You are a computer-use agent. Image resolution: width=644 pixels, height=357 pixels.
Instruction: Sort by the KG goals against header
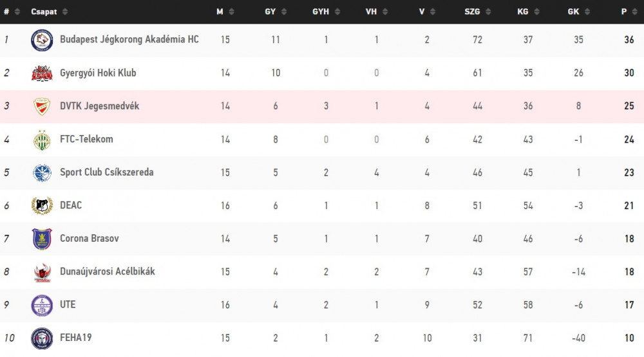(x=528, y=12)
